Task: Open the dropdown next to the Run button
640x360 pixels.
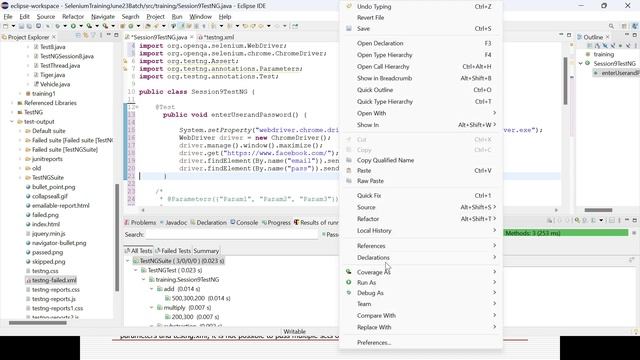Action: click(x=81, y=26)
